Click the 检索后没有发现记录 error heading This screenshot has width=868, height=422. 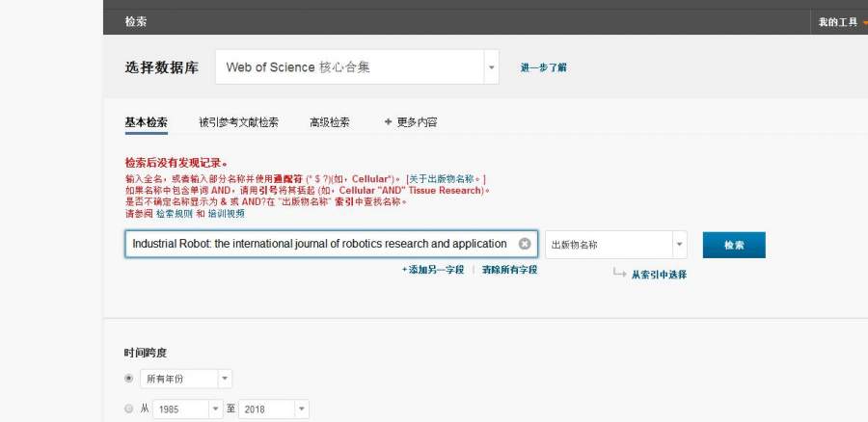[x=176, y=163]
